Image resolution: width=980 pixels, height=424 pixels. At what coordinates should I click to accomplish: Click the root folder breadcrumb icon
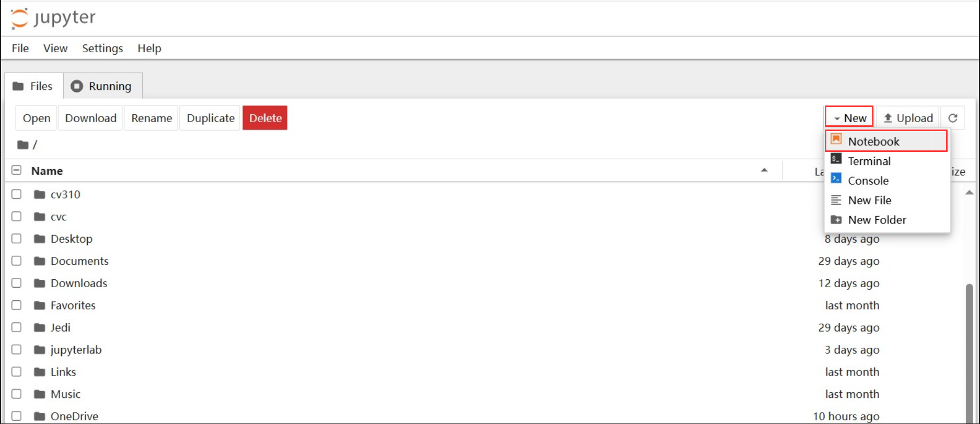[x=22, y=145]
